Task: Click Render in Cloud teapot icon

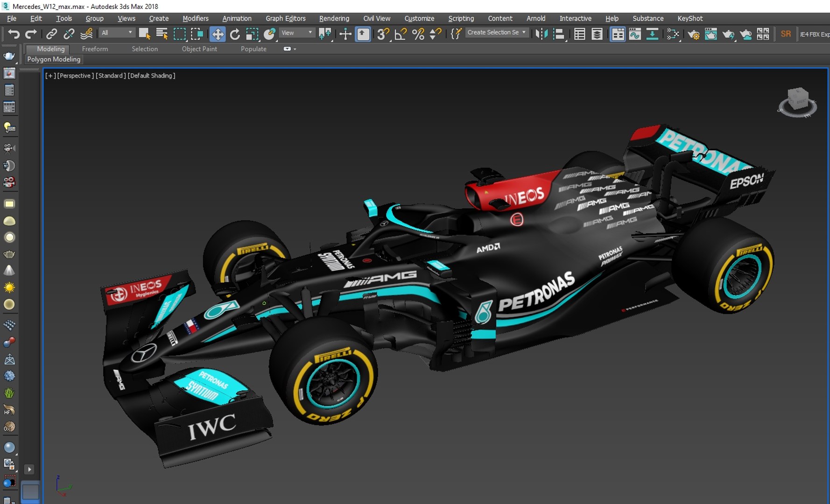Action: click(x=746, y=34)
